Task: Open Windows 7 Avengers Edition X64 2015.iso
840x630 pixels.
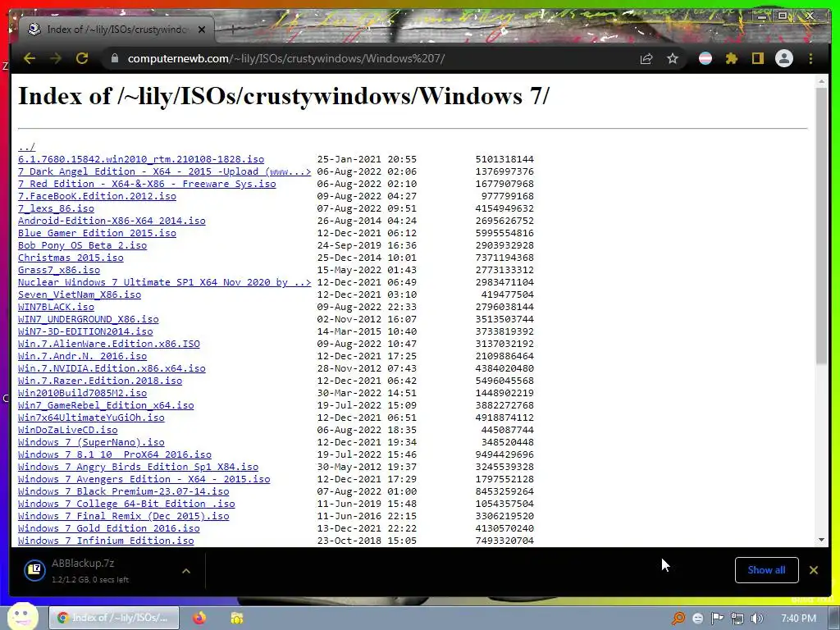Action: 144,479
